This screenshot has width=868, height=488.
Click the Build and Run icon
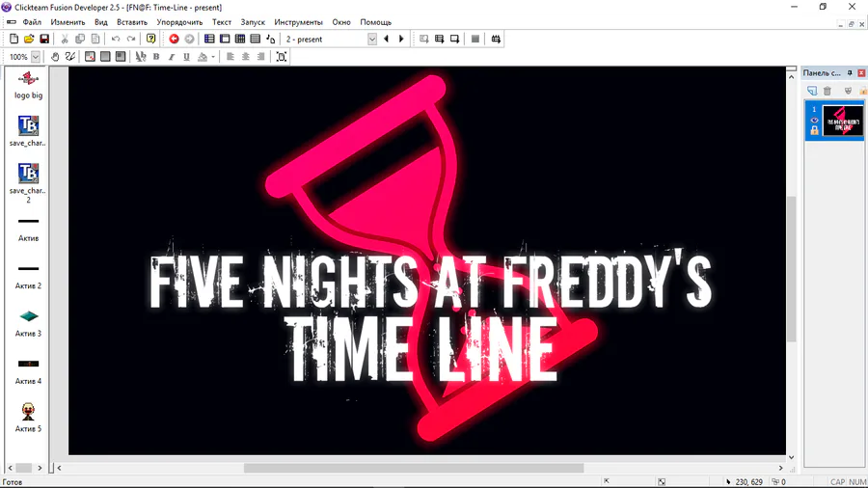click(x=496, y=39)
